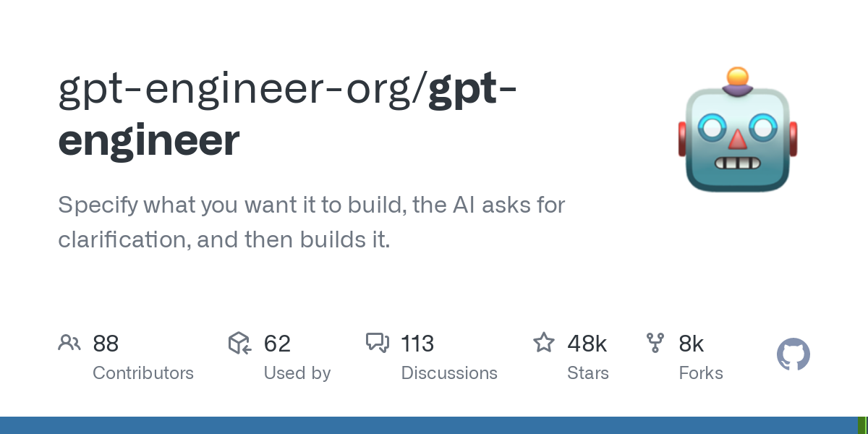Select the 113 discussions count
Screen dimensions: 868x434
coord(417,344)
